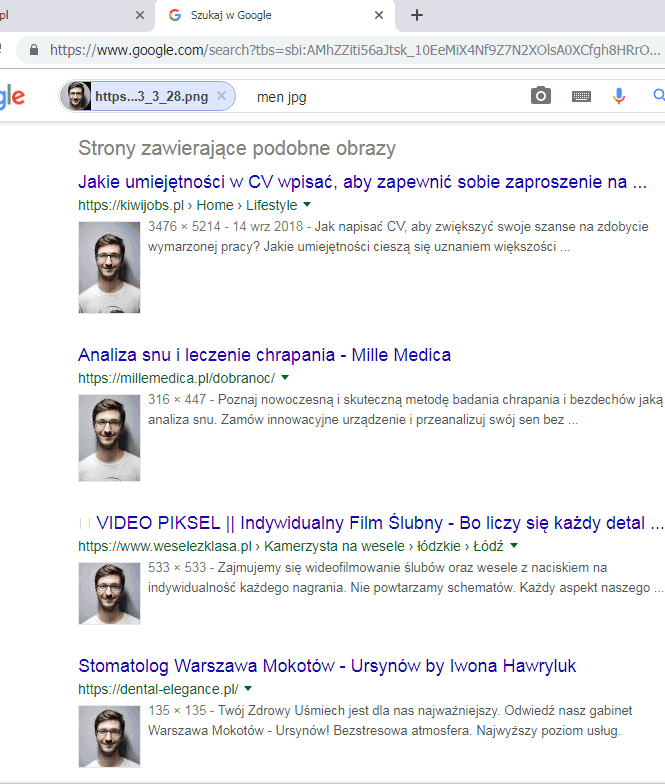
Task: Open the Jakie umiejętności w CV result
Action: pos(362,182)
